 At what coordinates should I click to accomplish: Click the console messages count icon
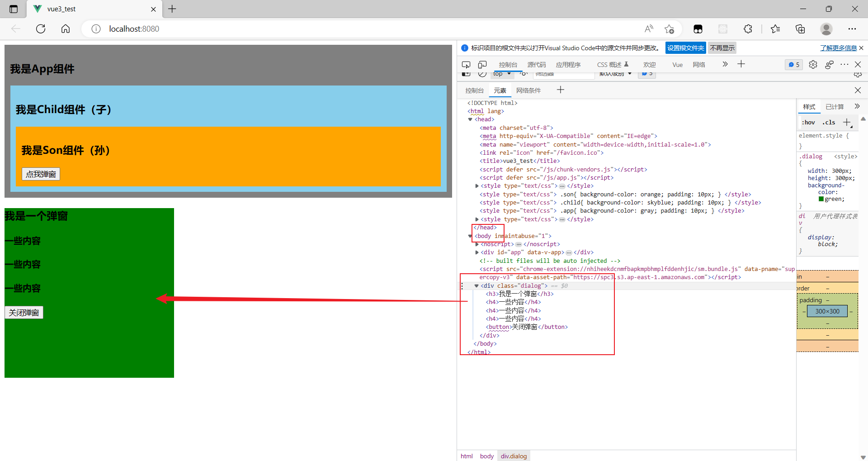[793, 64]
